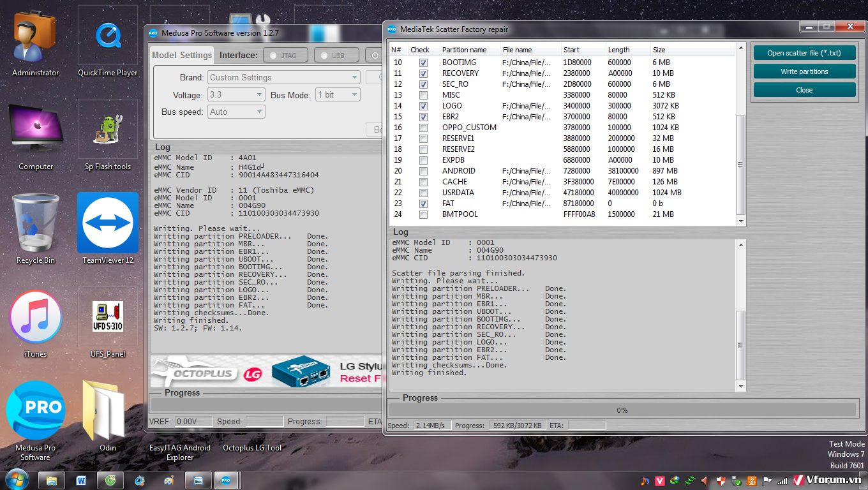Open Sp Flash tools desktop shortcut
Image resolution: width=868 pixels, height=490 pixels.
(107, 136)
